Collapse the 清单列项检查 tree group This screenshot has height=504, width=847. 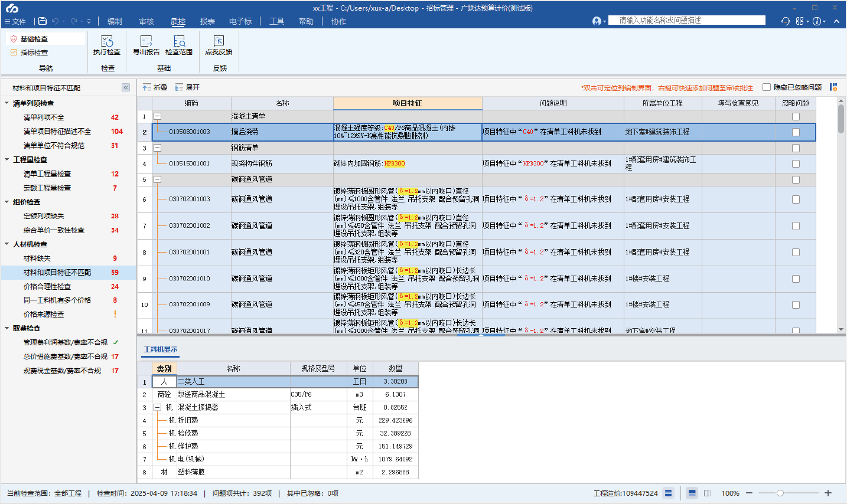[x=7, y=103]
